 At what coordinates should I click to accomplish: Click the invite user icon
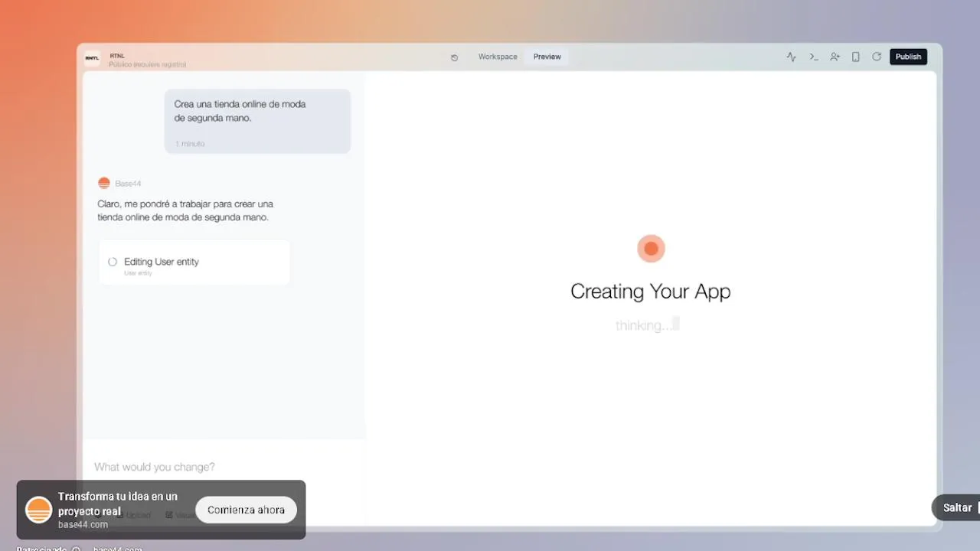click(835, 57)
